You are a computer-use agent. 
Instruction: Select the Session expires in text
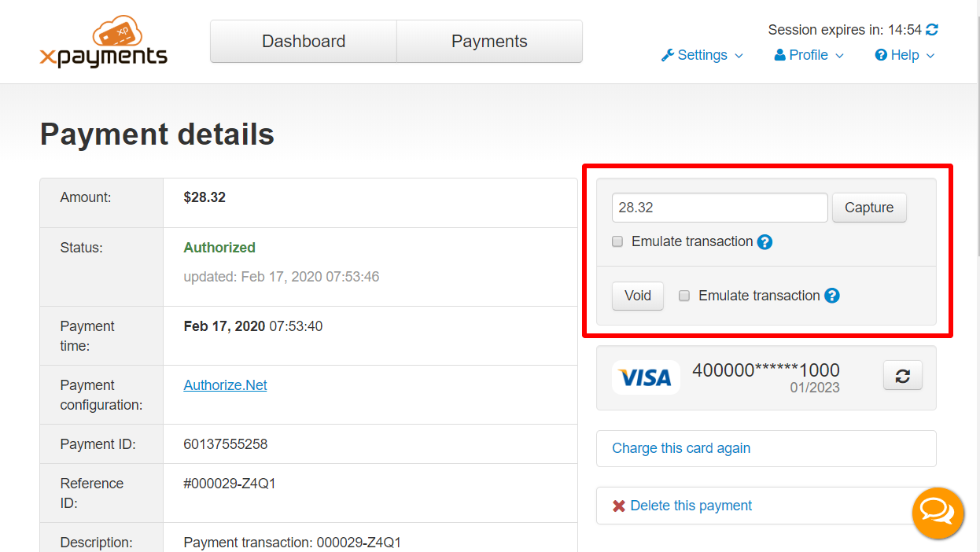(826, 30)
